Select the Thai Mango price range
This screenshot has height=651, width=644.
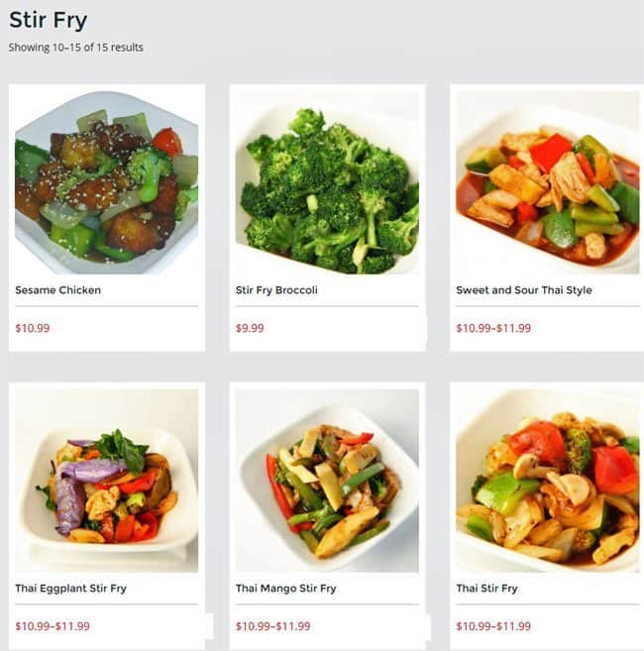click(273, 626)
